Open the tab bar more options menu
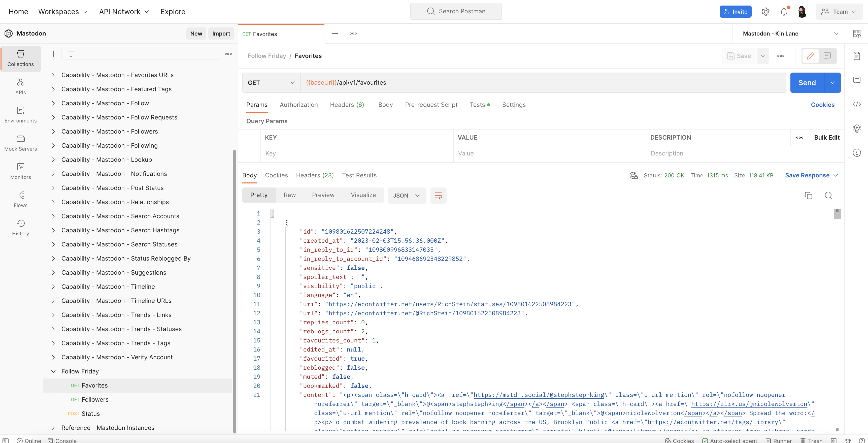 point(353,33)
